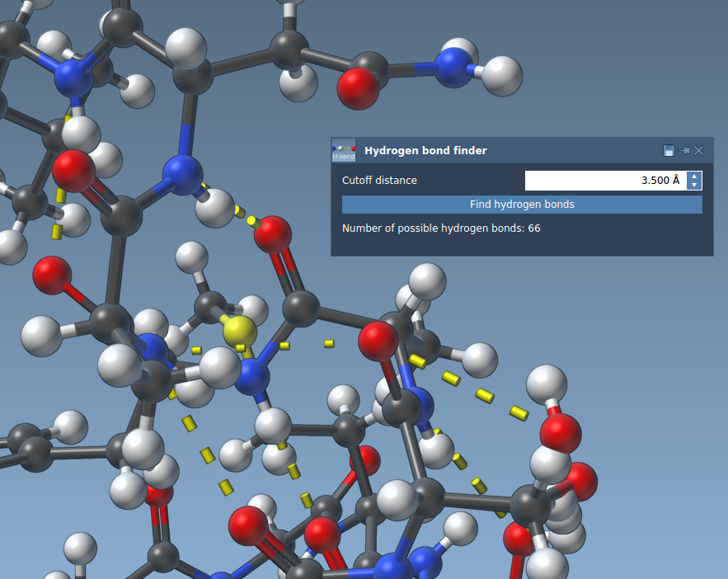Click the Cutoff distance label

pyautogui.click(x=379, y=181)
